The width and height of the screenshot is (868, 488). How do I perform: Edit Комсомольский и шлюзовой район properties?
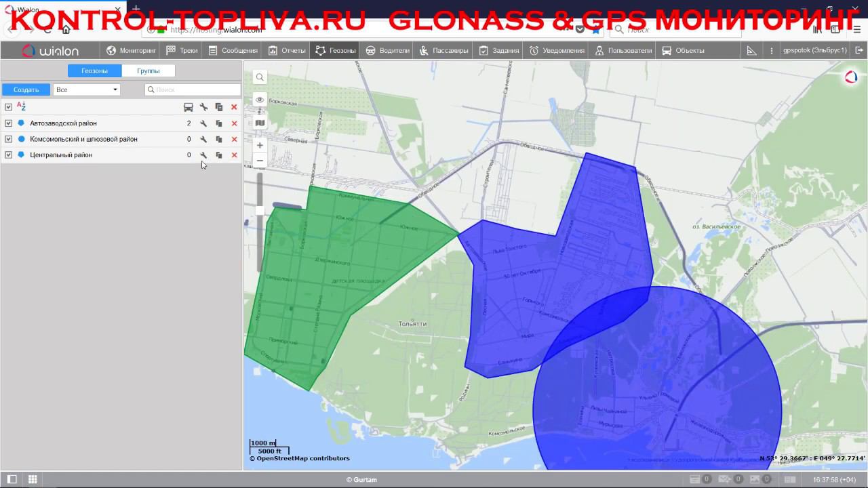tap(203, 139)
